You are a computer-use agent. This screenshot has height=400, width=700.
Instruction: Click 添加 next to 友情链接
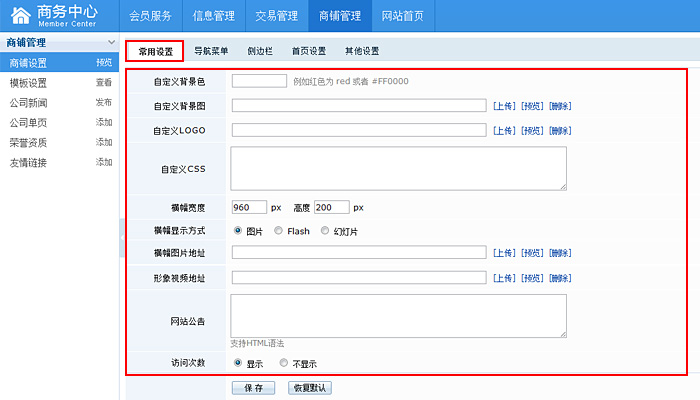pyautogui.click(x=104, y=162)
